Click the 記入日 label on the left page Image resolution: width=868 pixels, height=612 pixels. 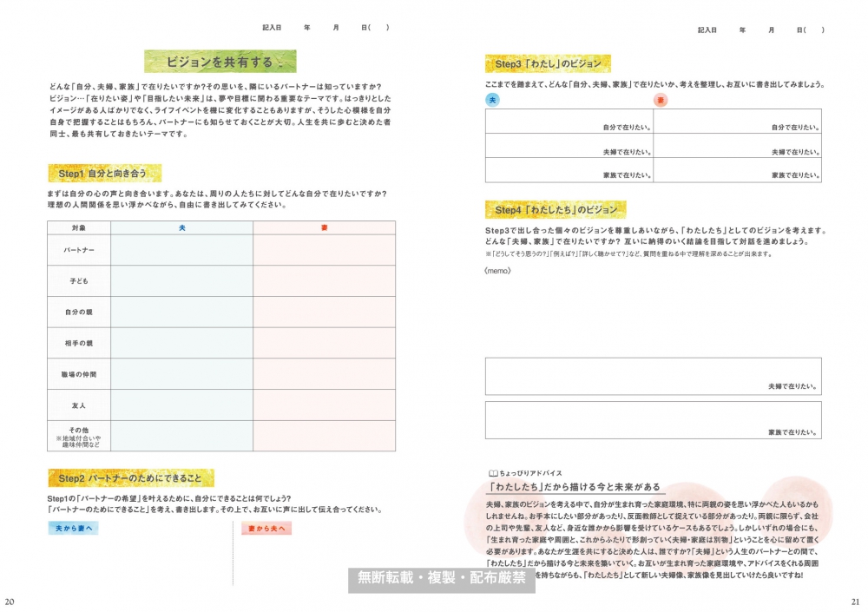tap(272, 27)
